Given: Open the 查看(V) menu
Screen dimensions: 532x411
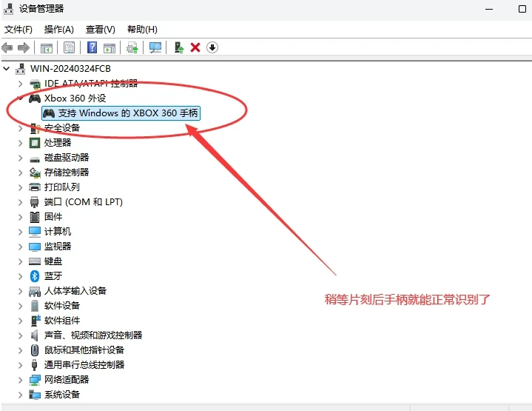Looking at the screenshot, I should pos(100,30).
